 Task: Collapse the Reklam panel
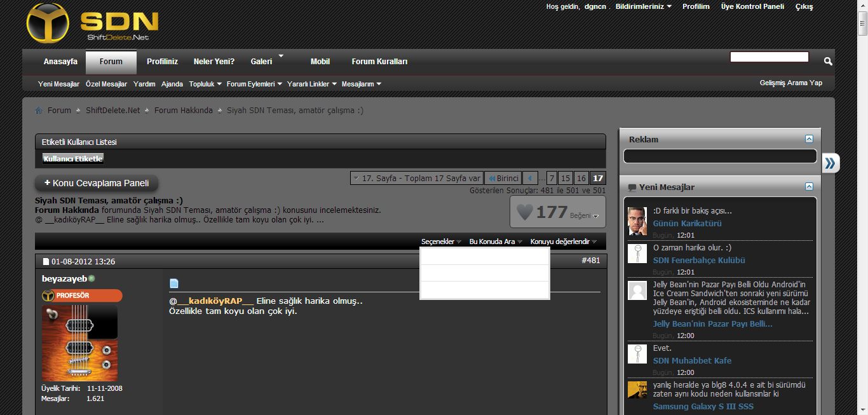point(809,139)
